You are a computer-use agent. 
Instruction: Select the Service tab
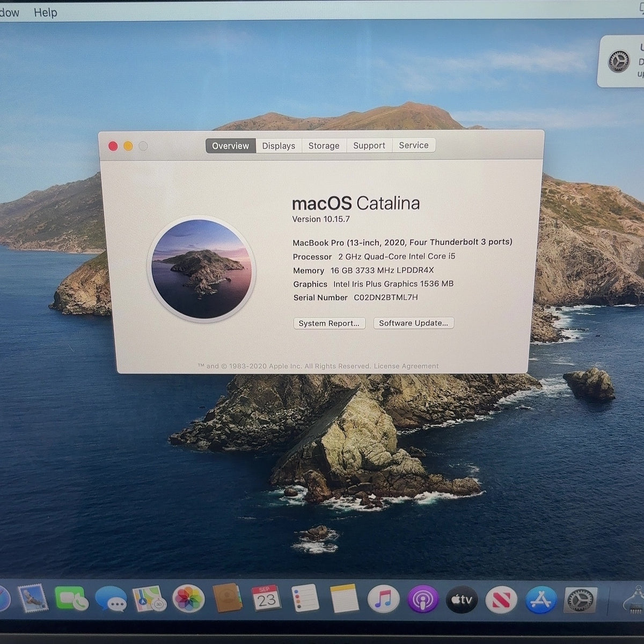(414, 145)
